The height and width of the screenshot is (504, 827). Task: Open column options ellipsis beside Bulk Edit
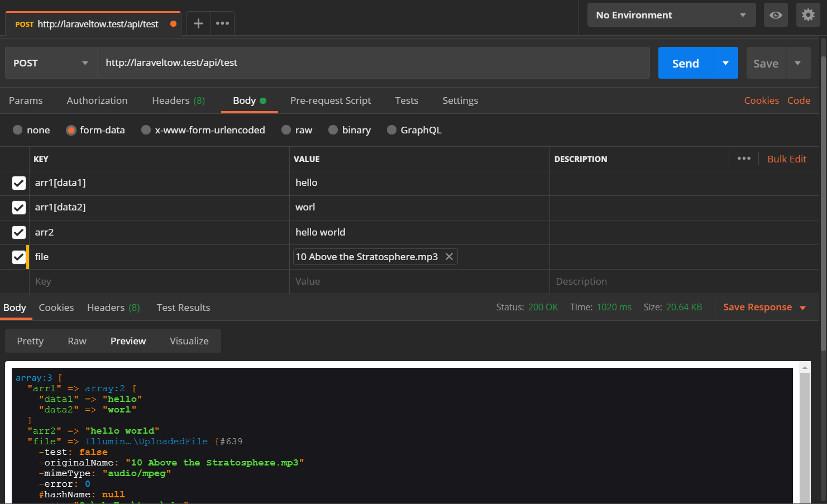click(x=744, y=159)
